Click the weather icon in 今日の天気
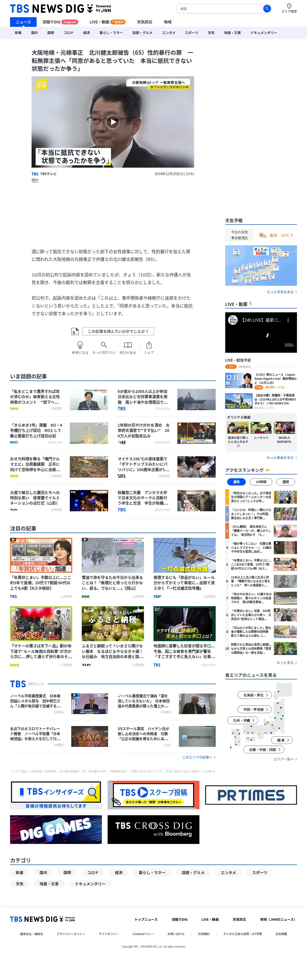 (263, 235)
